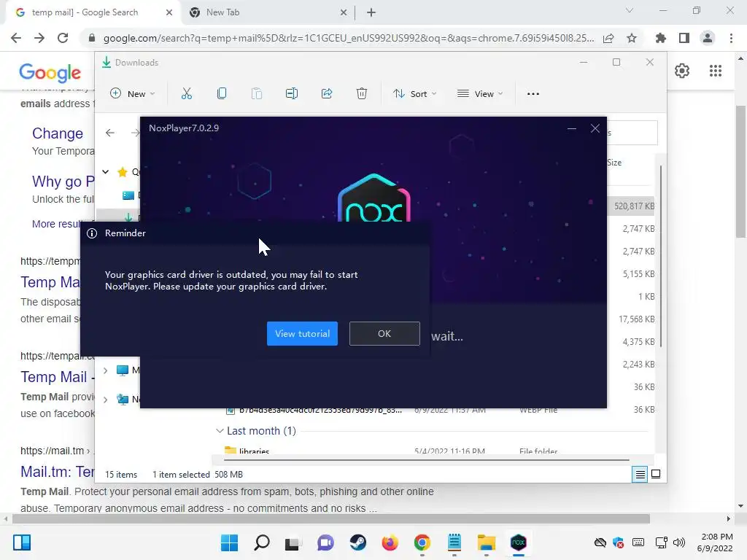
Task: Open Chrome extensions puzzle icon
Action: [x=661, y=38]
